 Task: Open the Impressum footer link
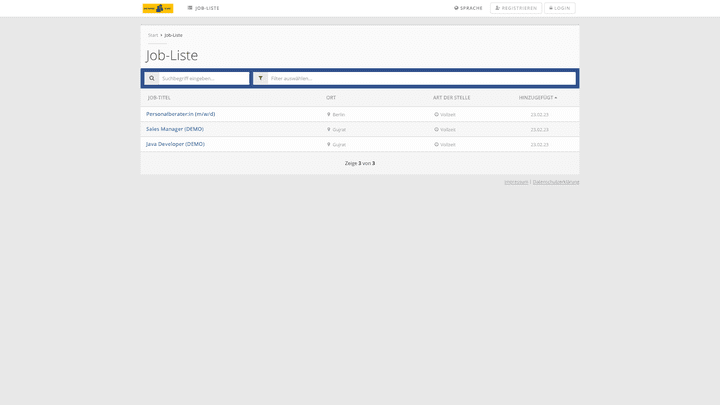pos(516,182)
